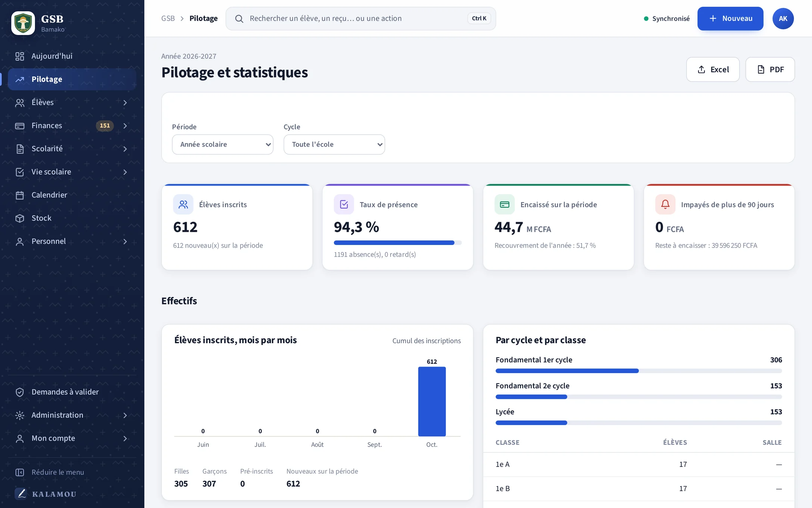
Task: Expand the Administration submenu chevron
Action: pyautogui.click(x=125, y=415)
